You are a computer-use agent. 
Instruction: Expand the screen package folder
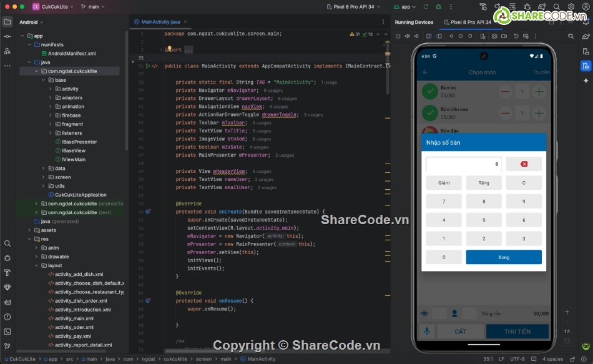click(44, 177)
